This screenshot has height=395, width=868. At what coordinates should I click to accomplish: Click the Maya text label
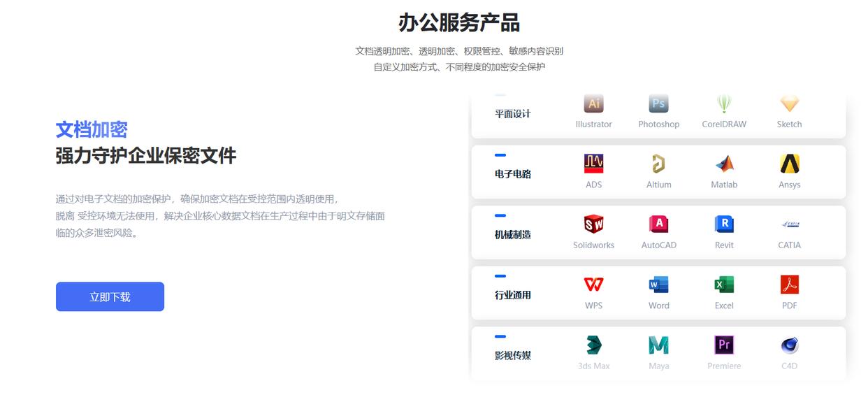pyautogui.click(x=658, y=366)
